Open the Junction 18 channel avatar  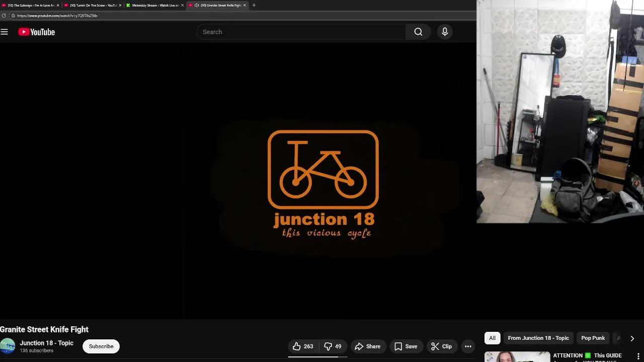tap(8, 346)
